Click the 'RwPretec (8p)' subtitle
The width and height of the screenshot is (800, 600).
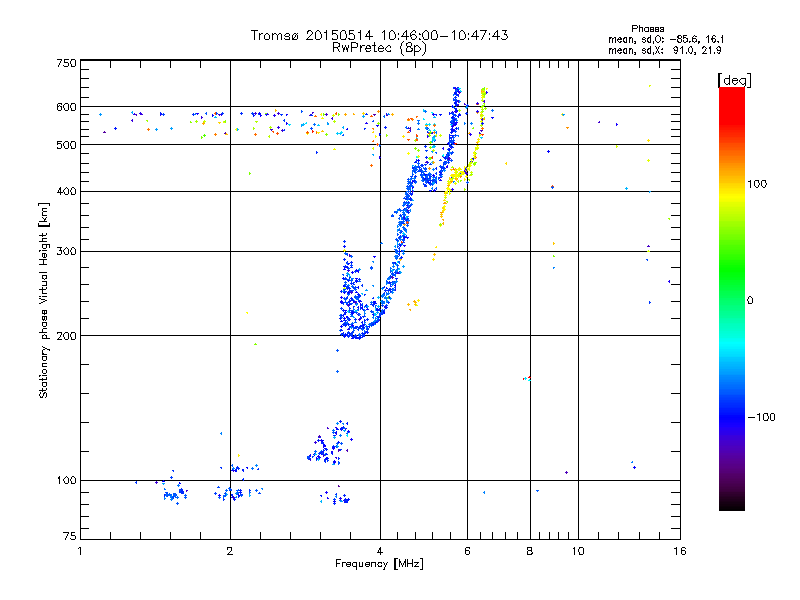[x=379, y=48]
